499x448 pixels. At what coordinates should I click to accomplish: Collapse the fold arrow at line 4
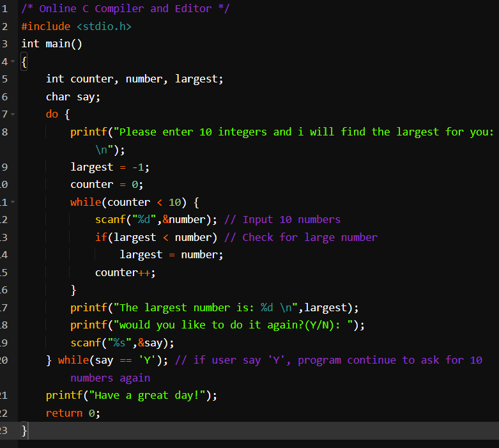(13, 61)
